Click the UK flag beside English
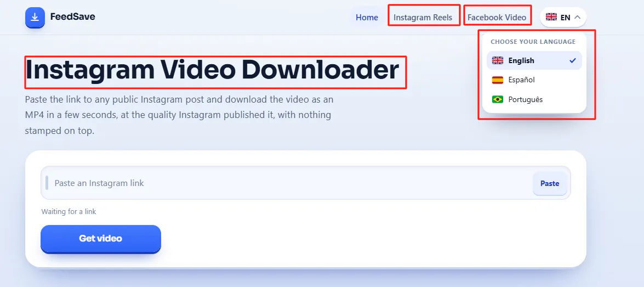This screenshot has width=644, height=287. click(x=497, y=60)
